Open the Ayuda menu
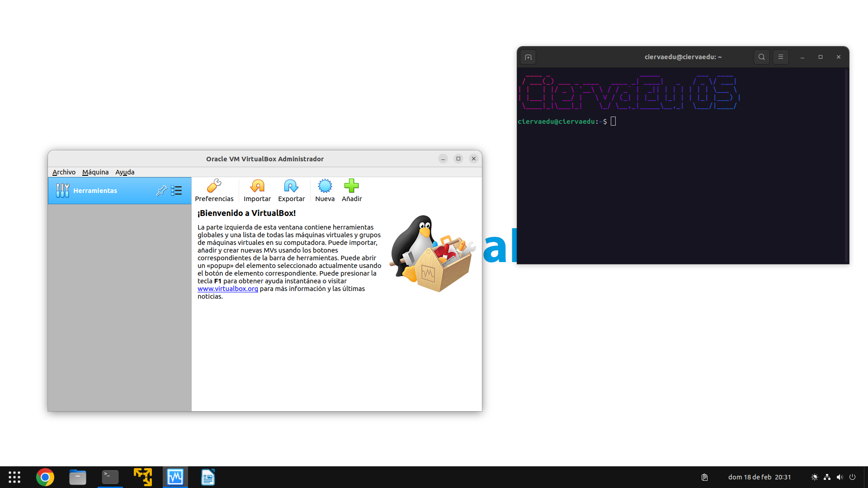 [x=125, y=172]
